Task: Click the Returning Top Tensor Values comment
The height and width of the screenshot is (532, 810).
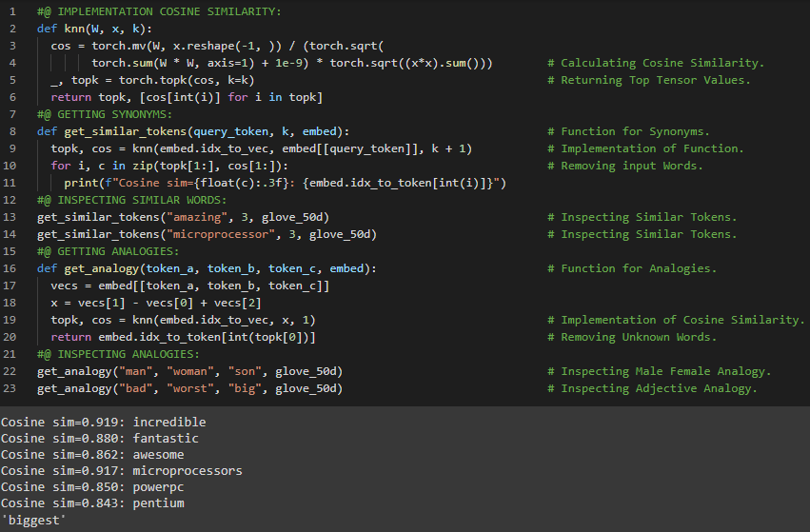Action: (655, 80)
